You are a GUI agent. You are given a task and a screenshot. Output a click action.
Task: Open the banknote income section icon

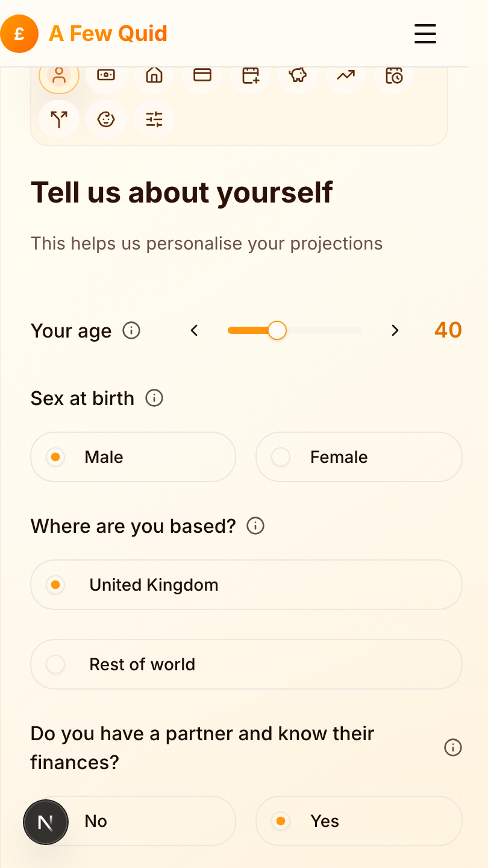[x=106, y=77]
